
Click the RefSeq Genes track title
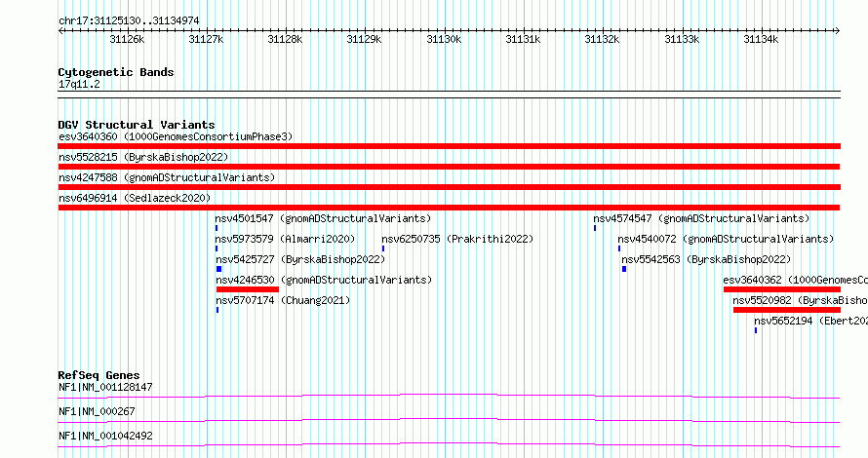99,375
